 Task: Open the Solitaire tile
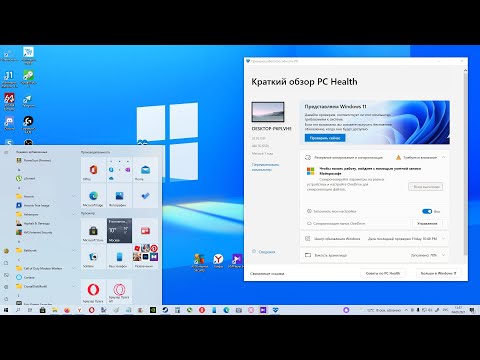click(93, 257)
